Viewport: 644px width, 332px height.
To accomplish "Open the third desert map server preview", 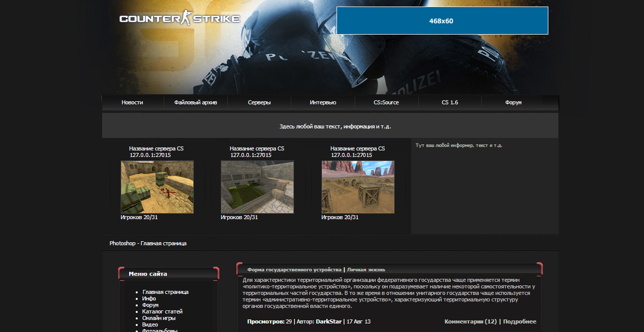I will coord(358,186).
